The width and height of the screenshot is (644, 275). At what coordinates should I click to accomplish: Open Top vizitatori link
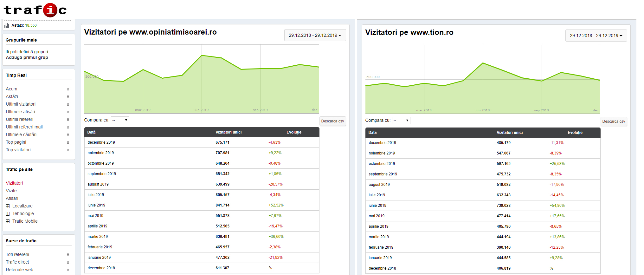(x=18, y=150)
